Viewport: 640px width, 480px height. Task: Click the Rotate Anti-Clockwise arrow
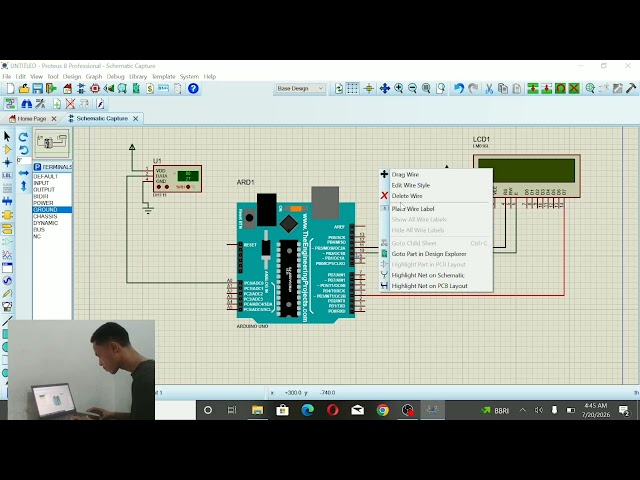coord(24,150)
